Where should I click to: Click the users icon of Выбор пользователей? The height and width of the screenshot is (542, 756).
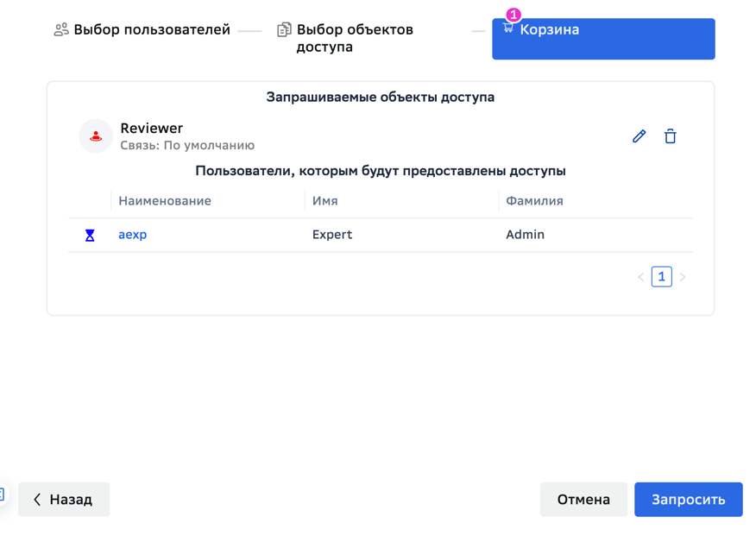point(61,30)
